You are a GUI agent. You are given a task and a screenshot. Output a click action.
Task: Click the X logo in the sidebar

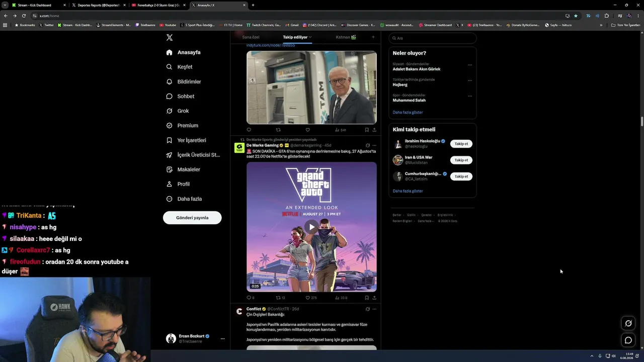pyautogui.click(x=170, y=38)
